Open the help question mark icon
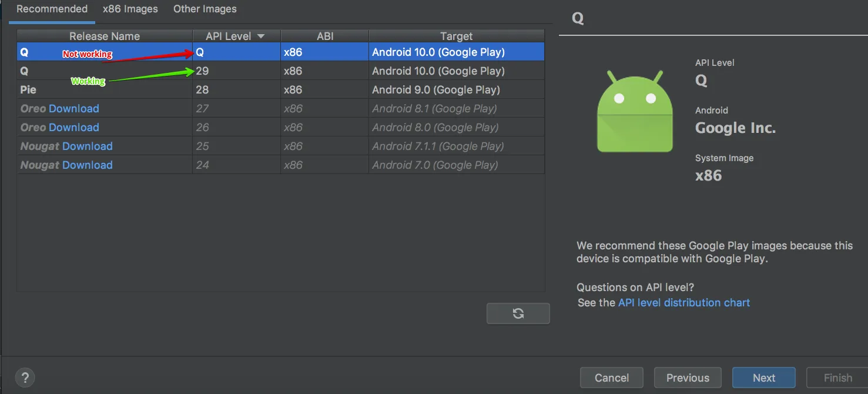Screen dimensions: 868x394 click(x=25, y=378)
